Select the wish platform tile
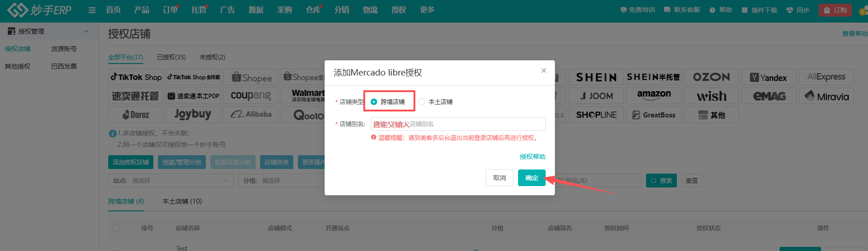 (711, 96)
